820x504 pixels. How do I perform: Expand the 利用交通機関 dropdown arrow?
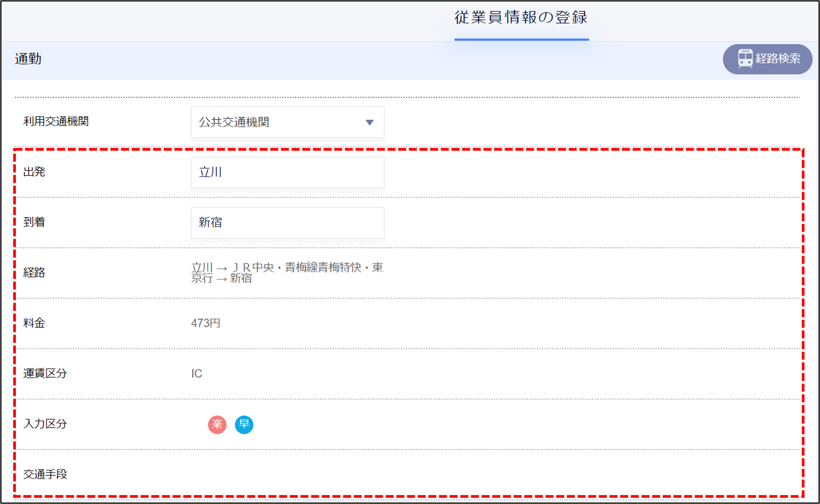(369, 122)
